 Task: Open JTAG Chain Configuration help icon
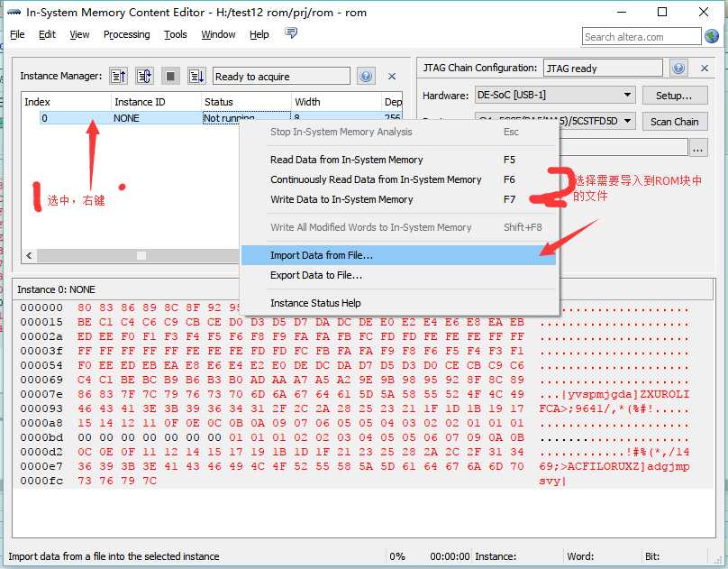click(678, 69)
